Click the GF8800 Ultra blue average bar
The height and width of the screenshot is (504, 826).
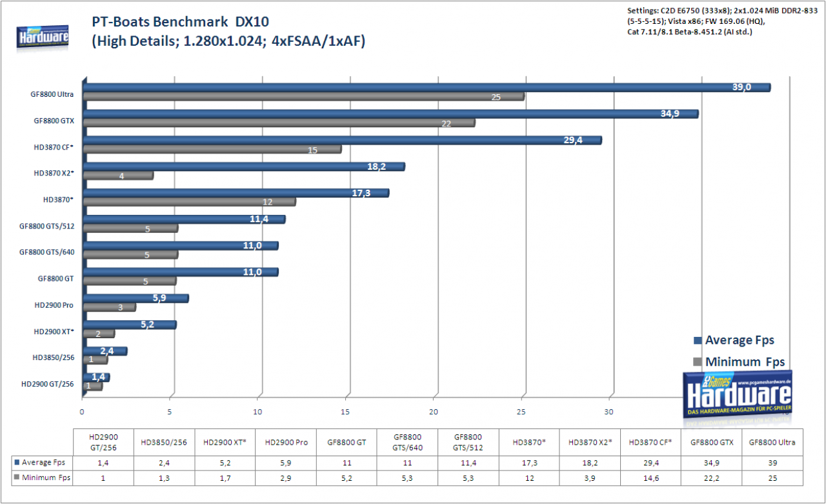[x=427, y=87]
